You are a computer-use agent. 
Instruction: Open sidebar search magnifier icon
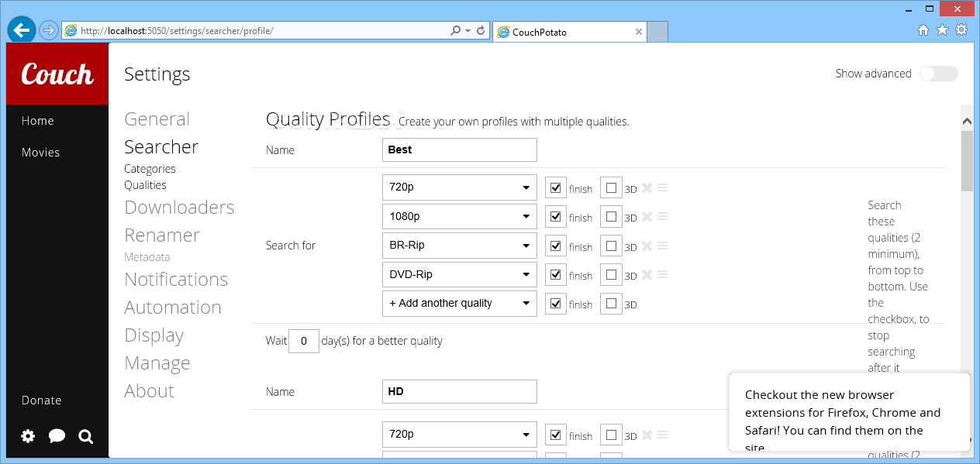click(x=86, y=437)
